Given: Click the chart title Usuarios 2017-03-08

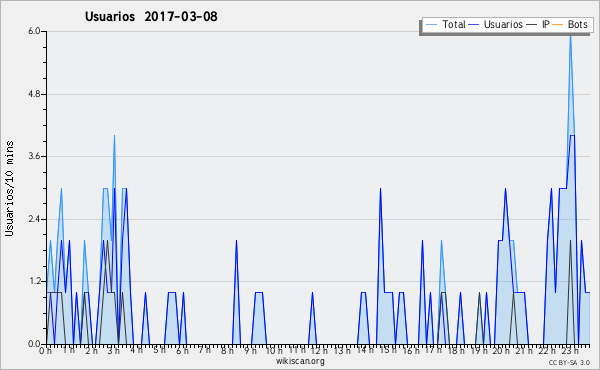Looking at the screenshot, I should pyautogui.click(x=151, y=16).
